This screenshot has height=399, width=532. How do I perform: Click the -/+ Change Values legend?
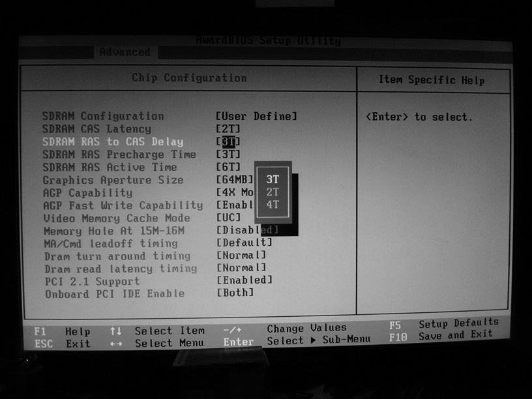(285, 329)
